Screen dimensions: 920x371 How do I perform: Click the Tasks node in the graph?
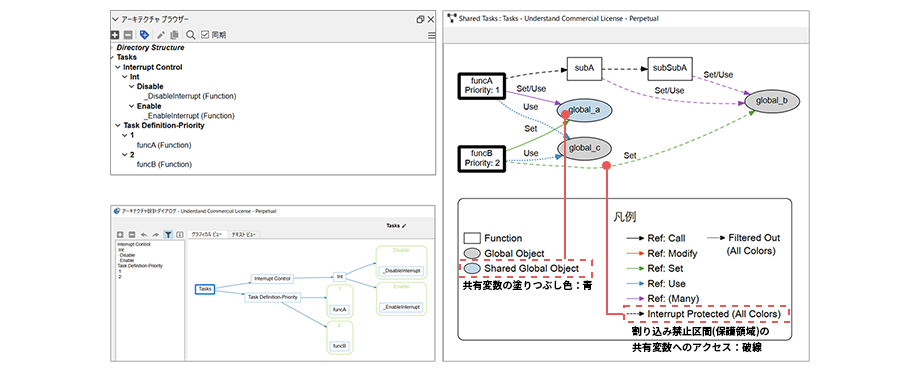pos(205,289)
